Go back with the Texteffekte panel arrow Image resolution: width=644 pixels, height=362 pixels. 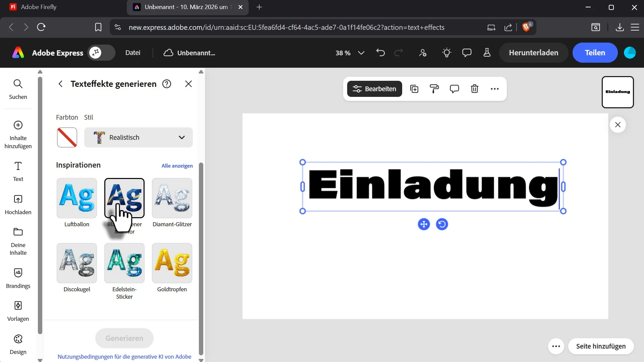click(x=60, y=84)
